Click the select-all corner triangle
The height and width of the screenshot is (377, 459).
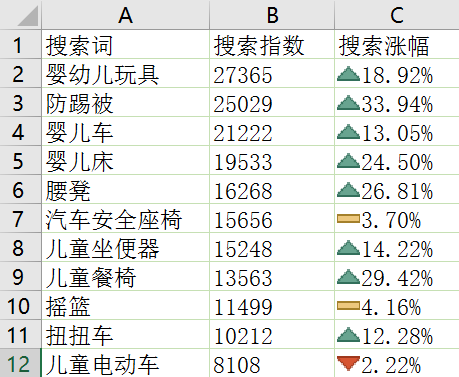point(28,15)
